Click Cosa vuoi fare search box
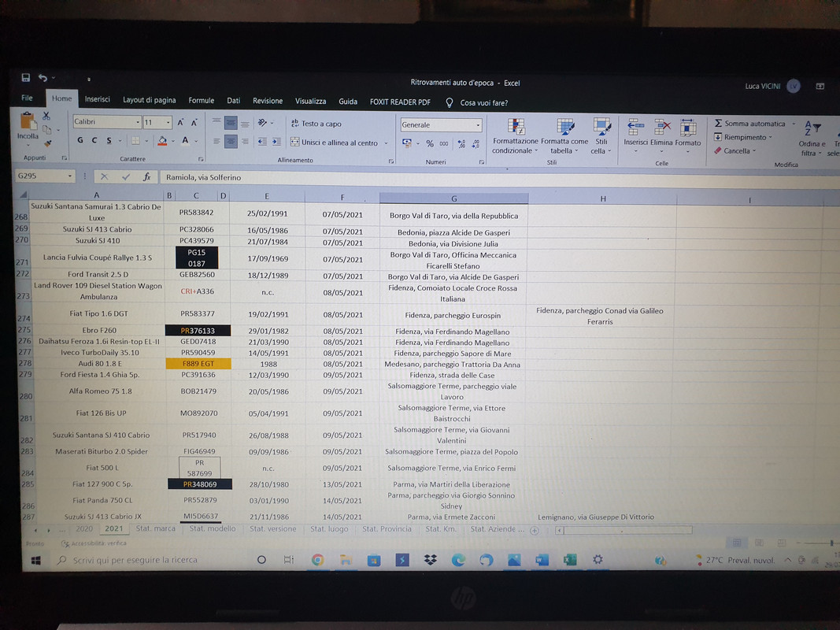Image resolution: width=840 pixels, height=630 pixels. pyautogui.click(x=483, y=103)
